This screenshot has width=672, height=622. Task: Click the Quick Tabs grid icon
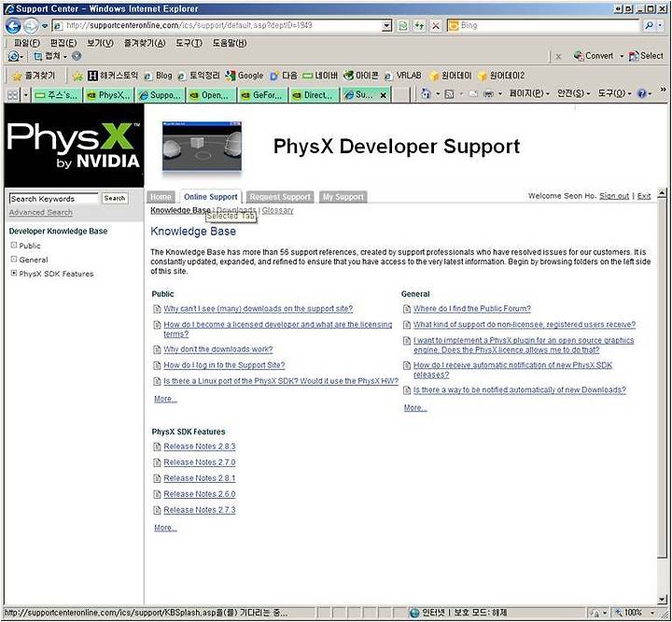[x=13, y=95]
